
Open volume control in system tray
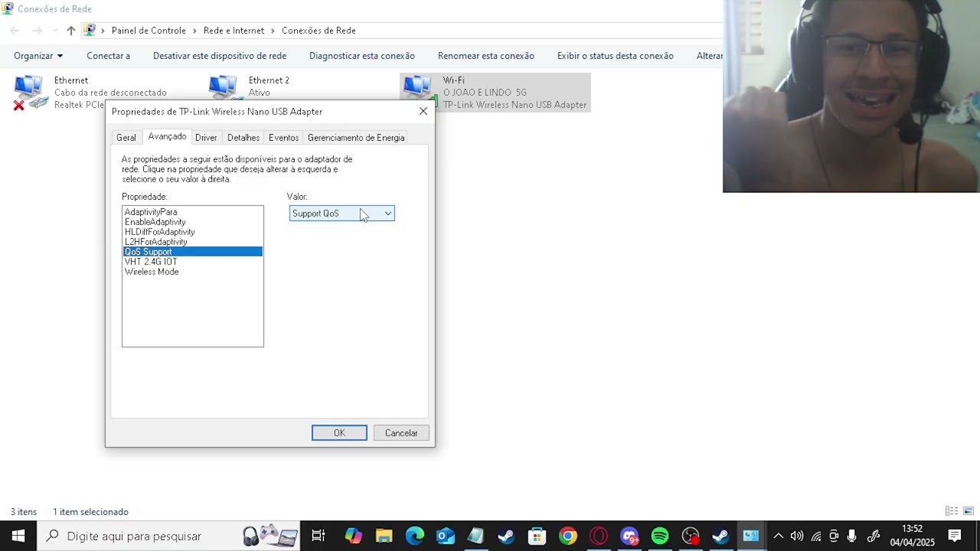[x=797, y=536]
